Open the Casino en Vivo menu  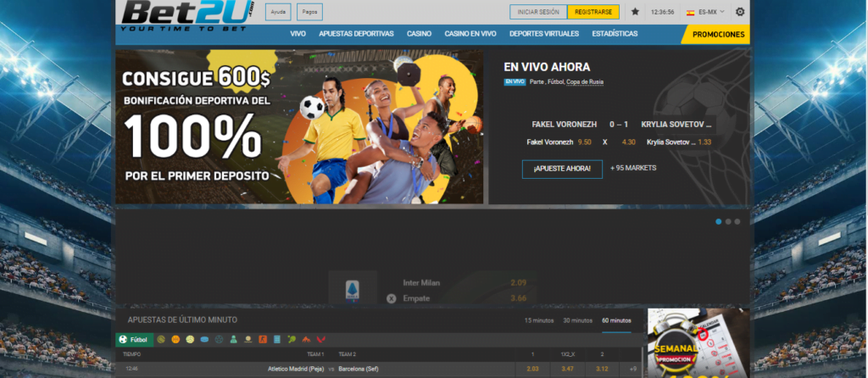(x=470, y=34)
